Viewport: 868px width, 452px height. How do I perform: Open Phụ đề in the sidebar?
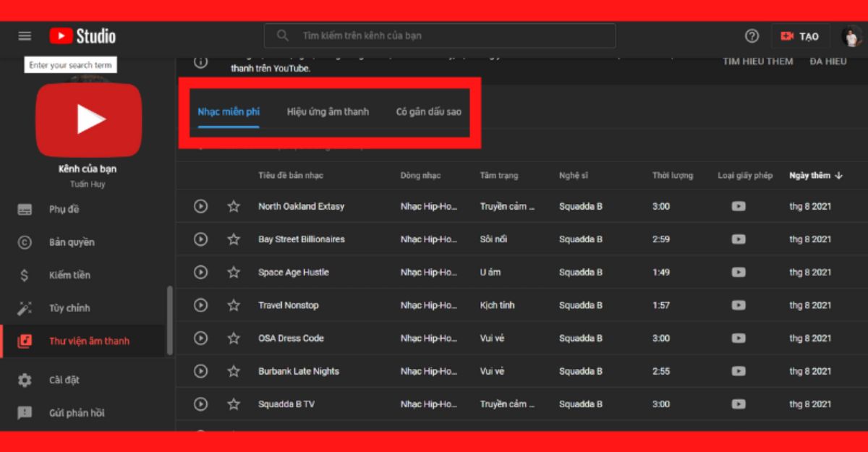(x=83, y=210)
